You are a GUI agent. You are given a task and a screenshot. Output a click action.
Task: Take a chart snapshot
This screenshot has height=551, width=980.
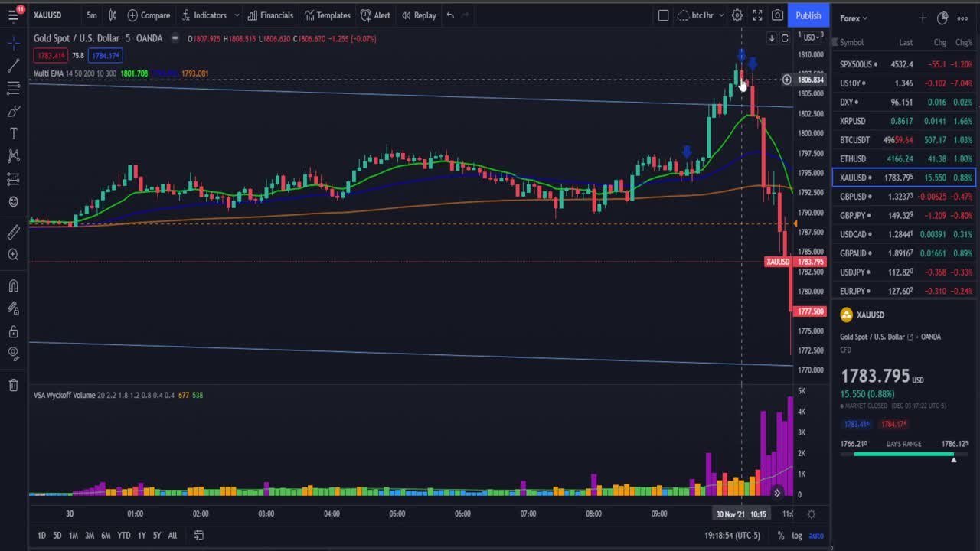pyautogui.click(x=777, y=15)
